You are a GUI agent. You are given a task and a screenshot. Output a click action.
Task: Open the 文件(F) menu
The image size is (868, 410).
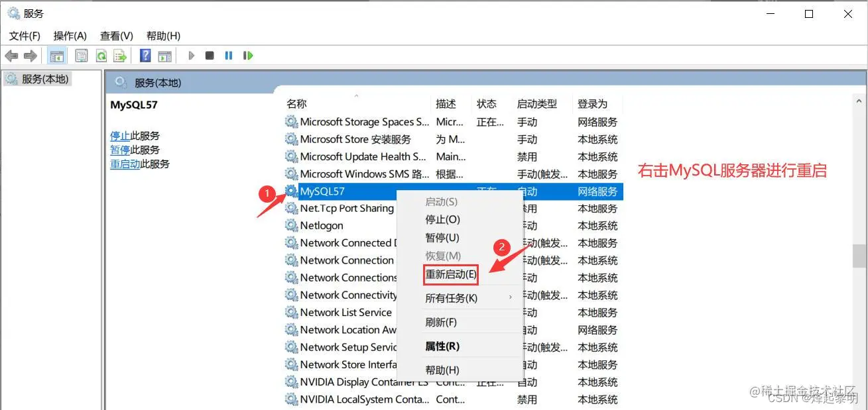pyautogui.click(x=25, y=36)
